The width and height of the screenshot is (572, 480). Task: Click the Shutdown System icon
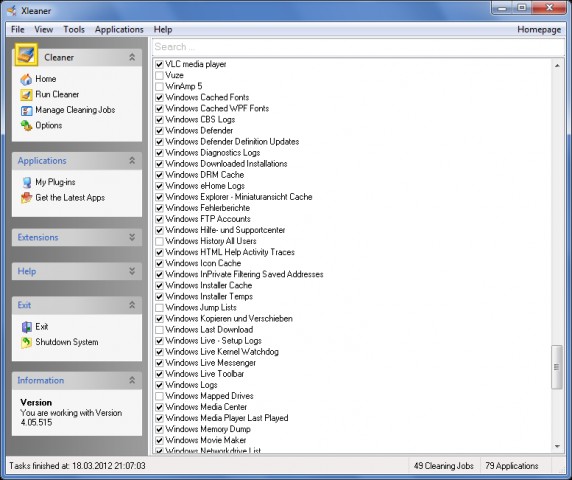point(26,342)
